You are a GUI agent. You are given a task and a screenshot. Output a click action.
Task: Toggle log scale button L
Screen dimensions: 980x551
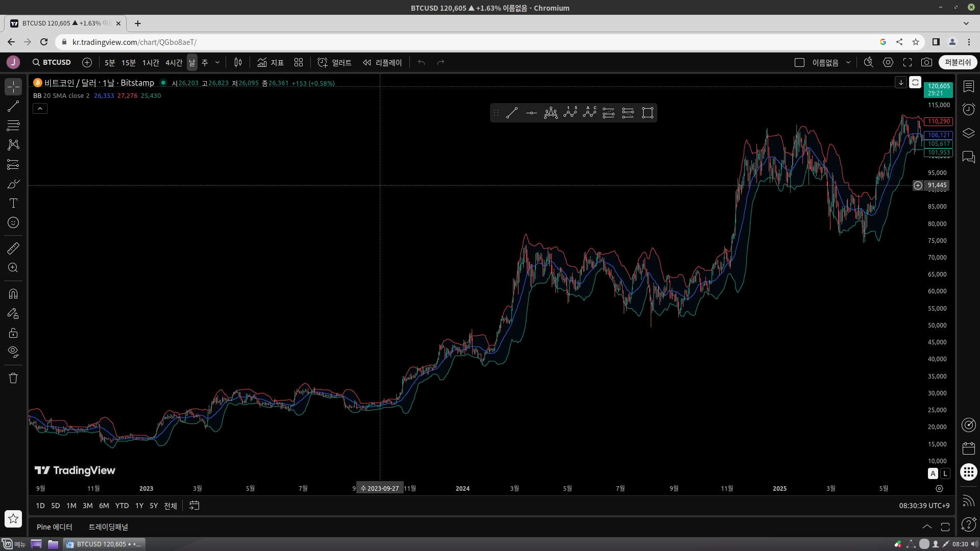[945, 473]
